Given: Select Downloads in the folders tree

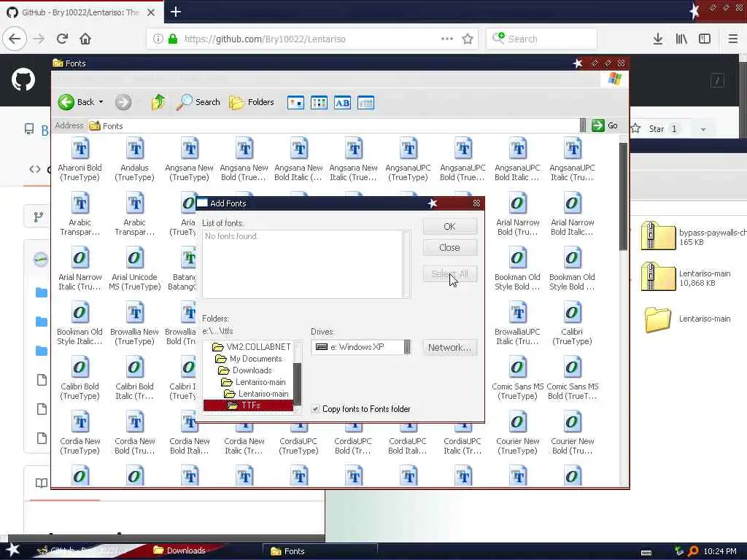Looking at the screenshot, I should 245,370.
